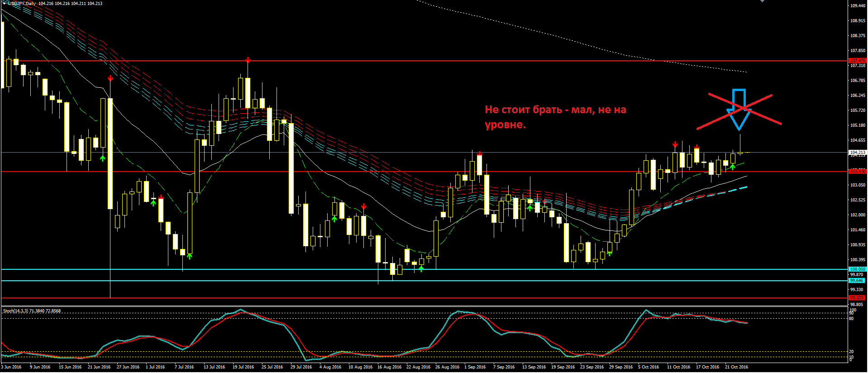Click the 101.460 price scale value
868x373 pixels.
858,230
